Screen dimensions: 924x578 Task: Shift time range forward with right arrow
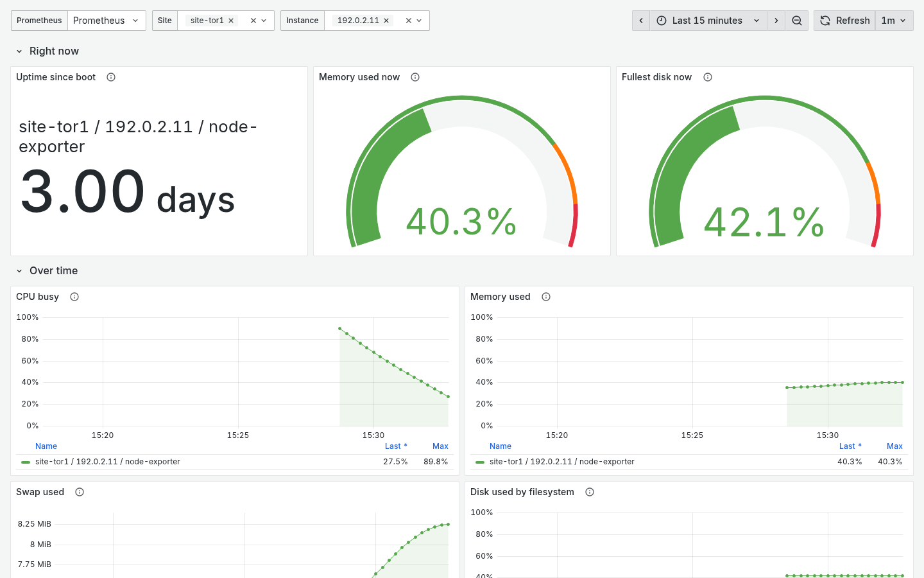[776, 21]
